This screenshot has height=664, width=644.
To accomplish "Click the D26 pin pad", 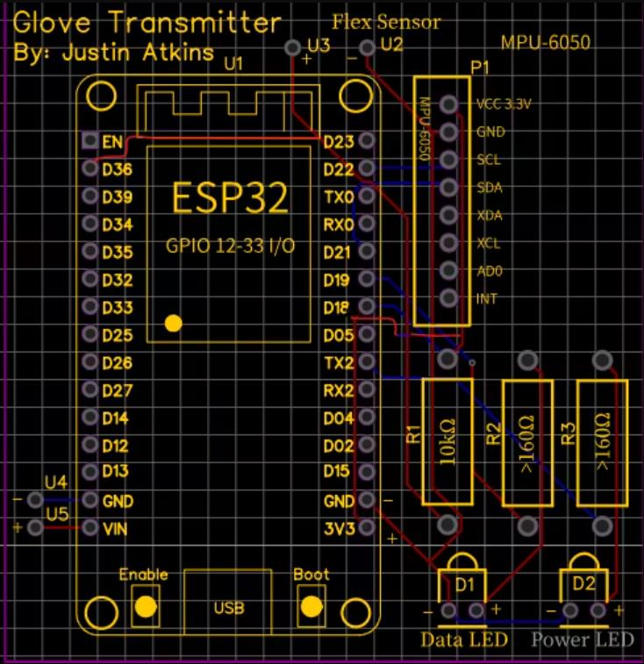I will coord(89,361).
